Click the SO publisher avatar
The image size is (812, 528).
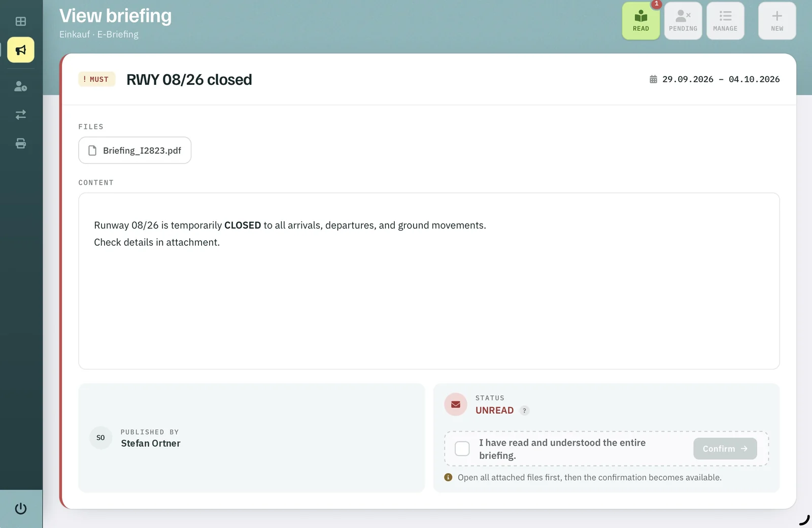(100, 438)
